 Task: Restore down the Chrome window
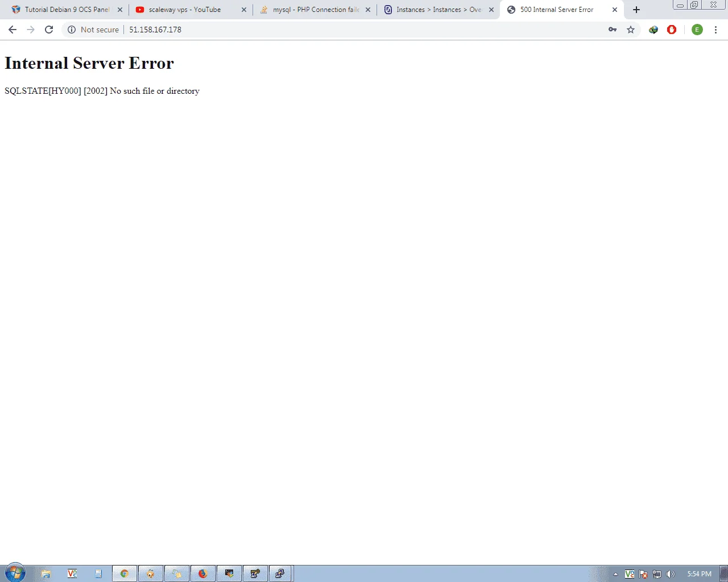tap(694, 5)
